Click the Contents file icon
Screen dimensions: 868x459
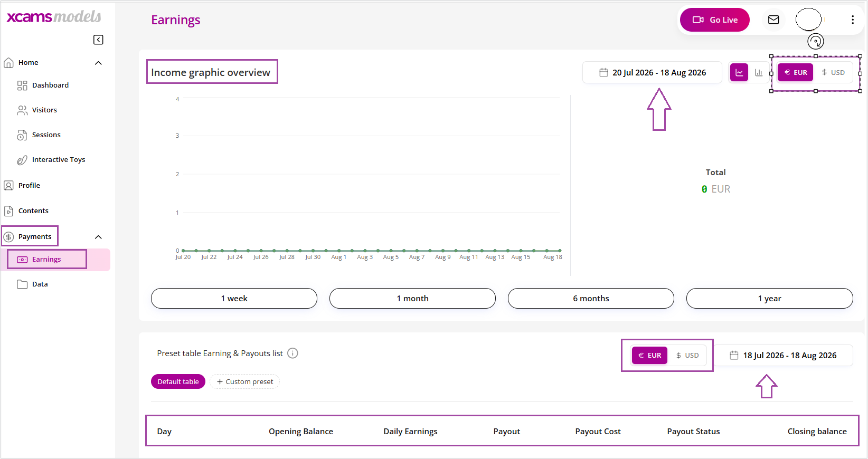point(8,211)
